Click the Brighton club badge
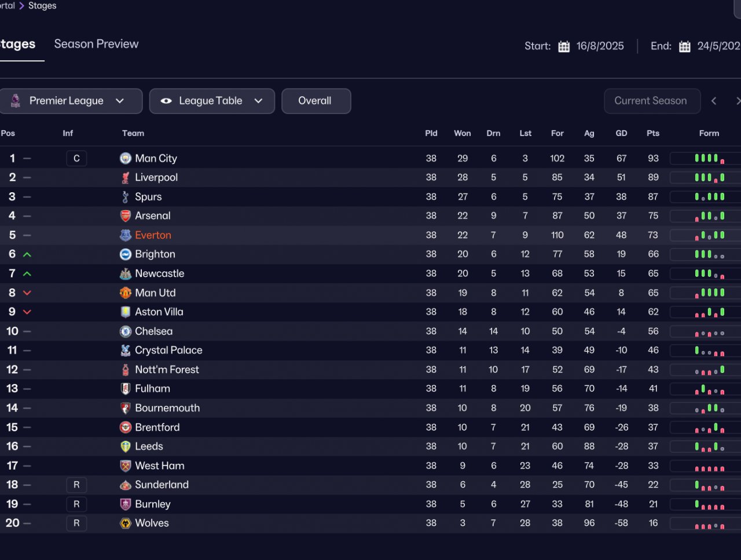This screenshot has width=741, height=560. tap(126, 254)
